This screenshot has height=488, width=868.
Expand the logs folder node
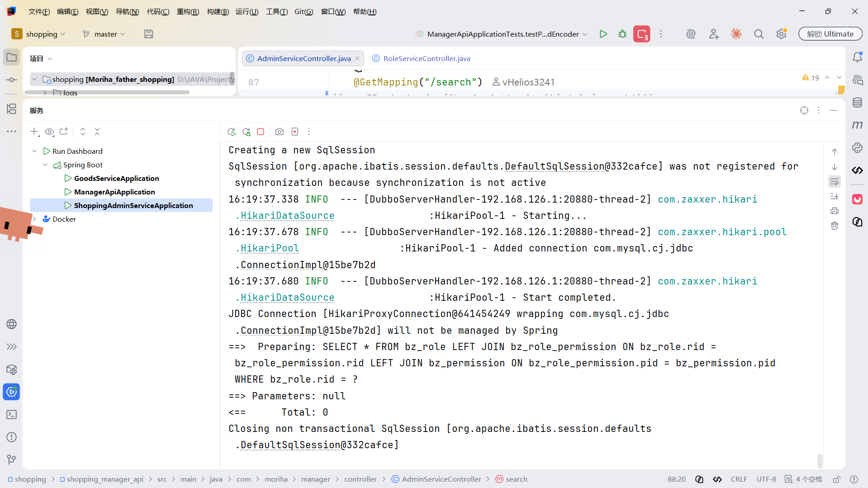click(45, 93)
